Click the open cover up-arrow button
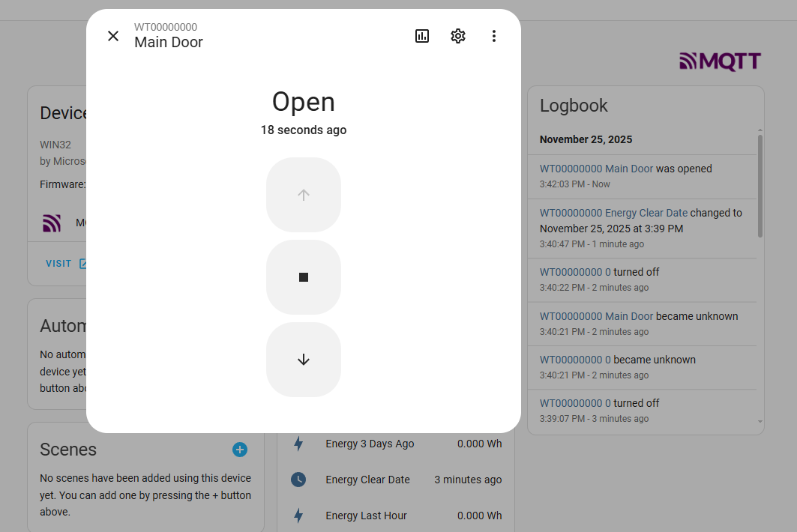797x532 pixels. tap(304, 195)
